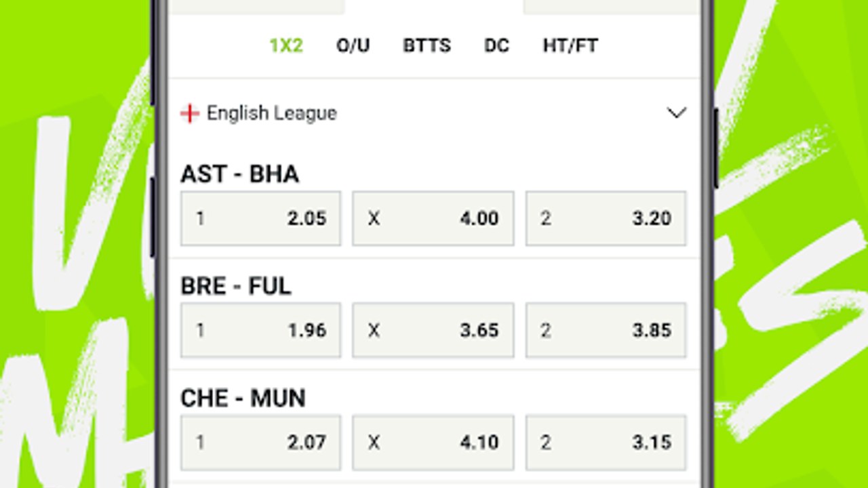This screenshot has width=868, height=488.
Task: Pick draw at 3.65 for BRE - FUL
Action: [x=433, y=330]
